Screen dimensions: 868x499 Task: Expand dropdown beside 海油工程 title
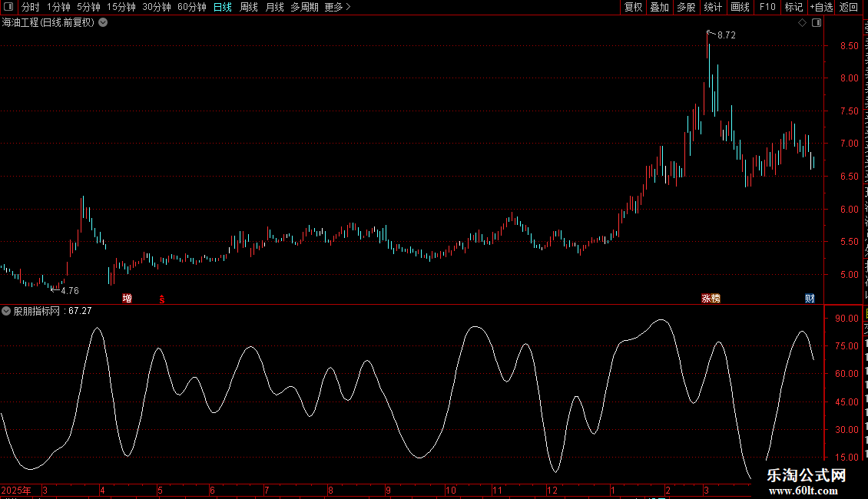(x=103, y=23)
